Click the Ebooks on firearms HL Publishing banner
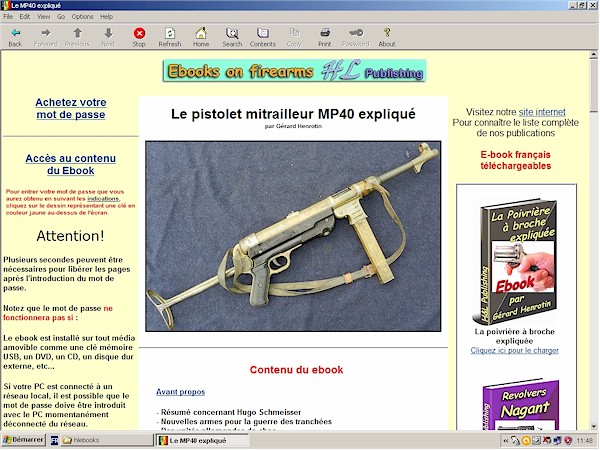 [294, 71]
